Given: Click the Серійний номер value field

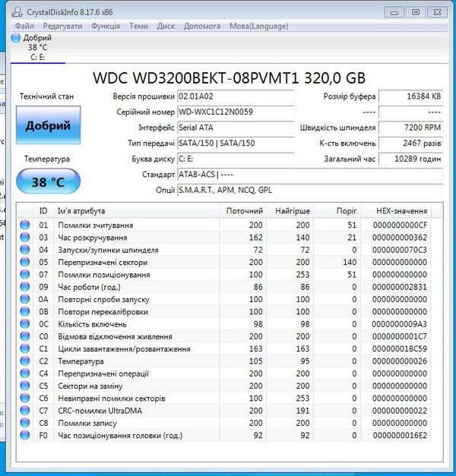Looking at the screenshot, I should (x=235, y=112).
